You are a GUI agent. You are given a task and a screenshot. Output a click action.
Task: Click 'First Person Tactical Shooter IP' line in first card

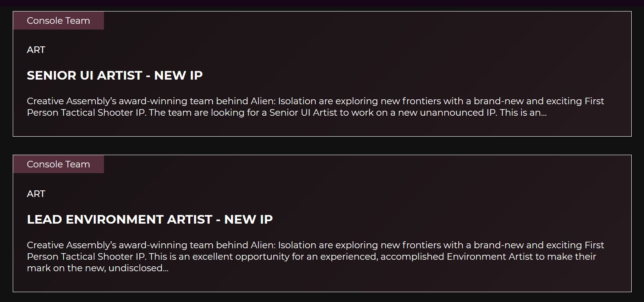[86, 112]
